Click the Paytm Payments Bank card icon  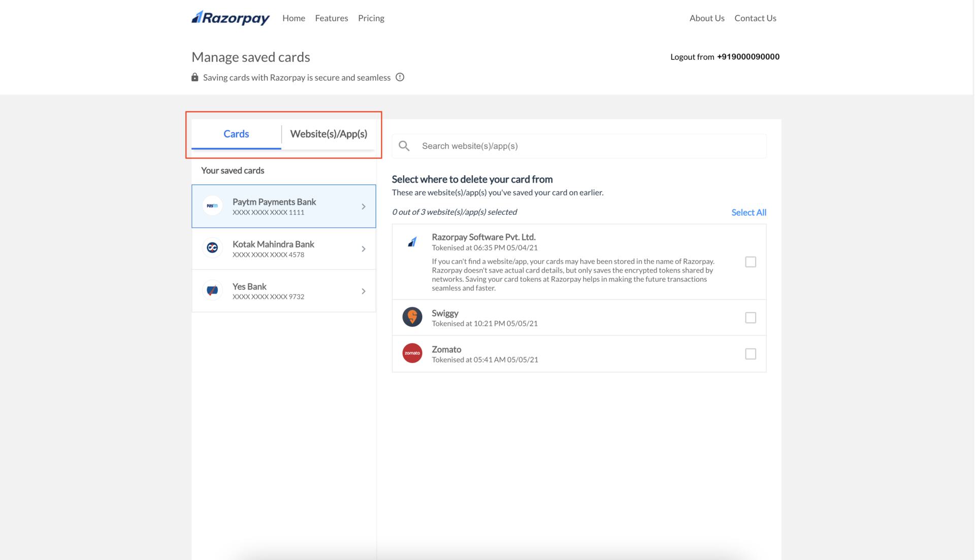pos(213,206)
